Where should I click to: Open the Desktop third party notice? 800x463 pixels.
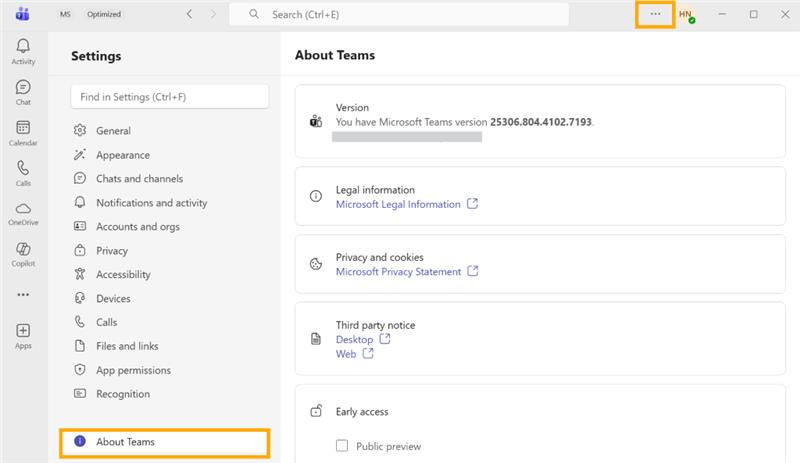pos(354,340)
